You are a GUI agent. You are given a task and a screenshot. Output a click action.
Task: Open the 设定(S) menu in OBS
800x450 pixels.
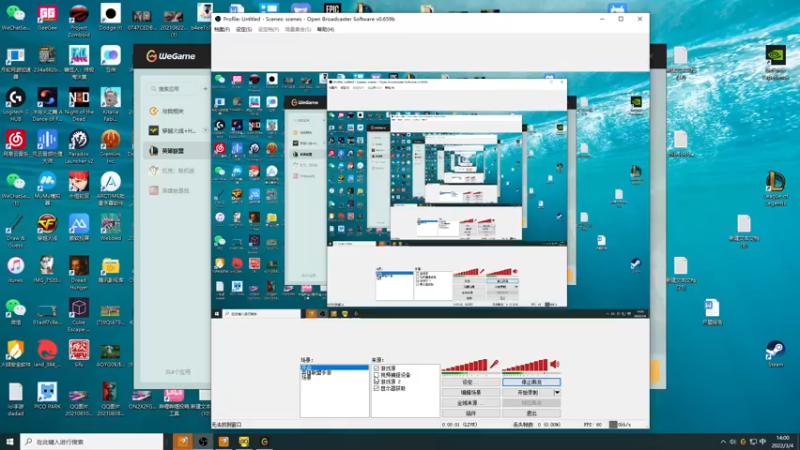point(244,30)
